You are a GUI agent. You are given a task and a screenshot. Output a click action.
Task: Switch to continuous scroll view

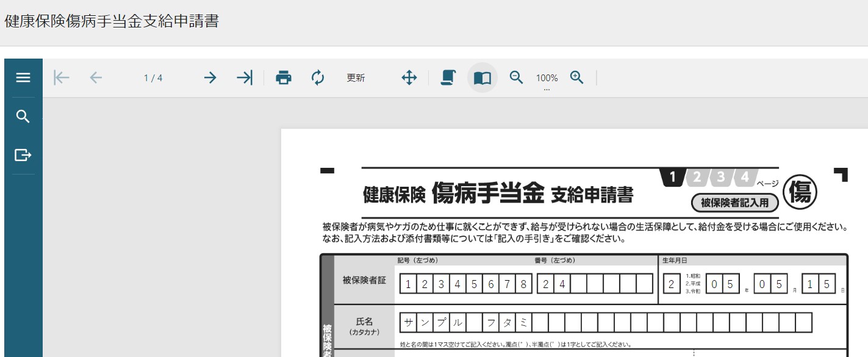tap(448, 78)
